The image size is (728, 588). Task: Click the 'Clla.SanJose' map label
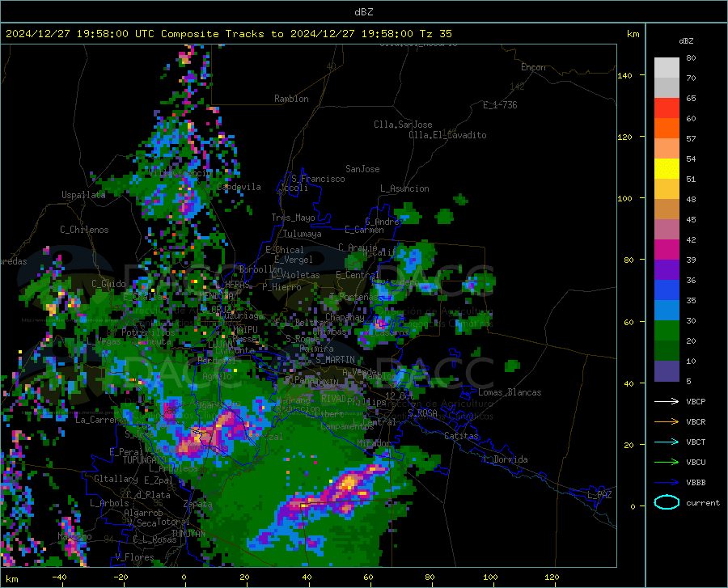point(403,125)
